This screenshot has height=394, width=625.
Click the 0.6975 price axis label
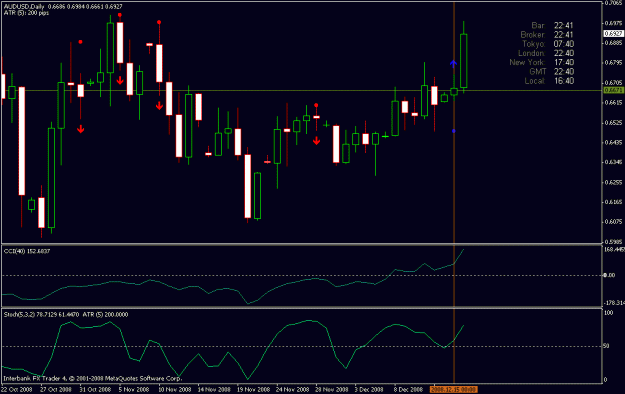tap(614, 24)
